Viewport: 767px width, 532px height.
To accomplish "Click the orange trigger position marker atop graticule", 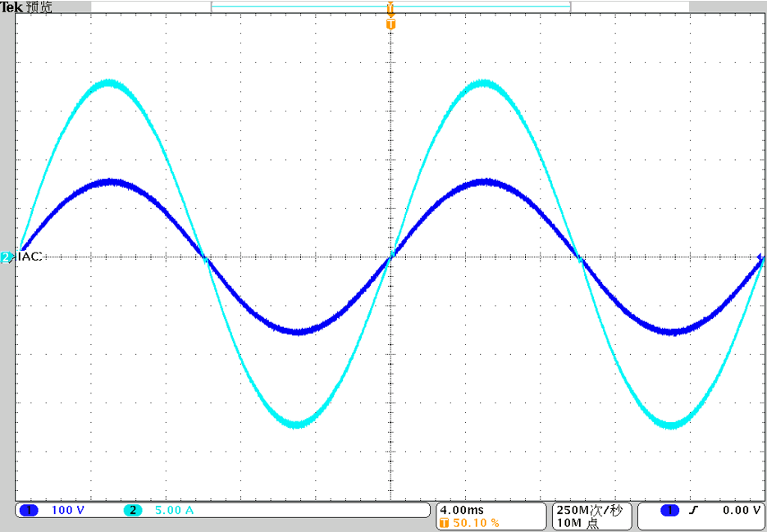I will click(x=390, y=24).
